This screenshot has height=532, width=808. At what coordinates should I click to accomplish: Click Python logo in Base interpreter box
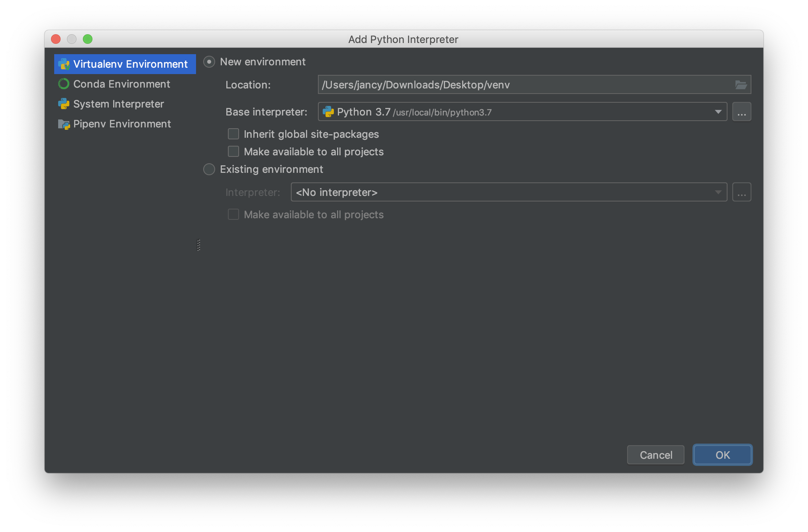click(328, 112)
